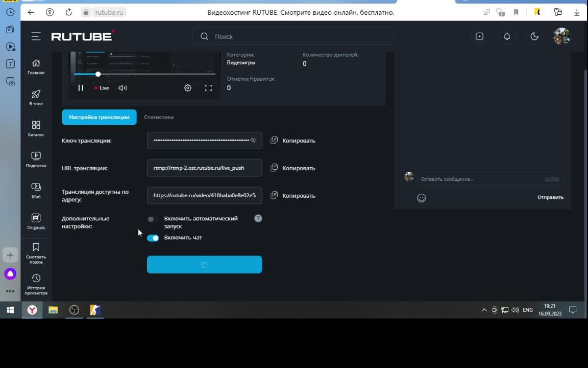Viewport: 588px width, 368px height.
Task: Open Каталог in the sidebar
Action: (36, 128)
